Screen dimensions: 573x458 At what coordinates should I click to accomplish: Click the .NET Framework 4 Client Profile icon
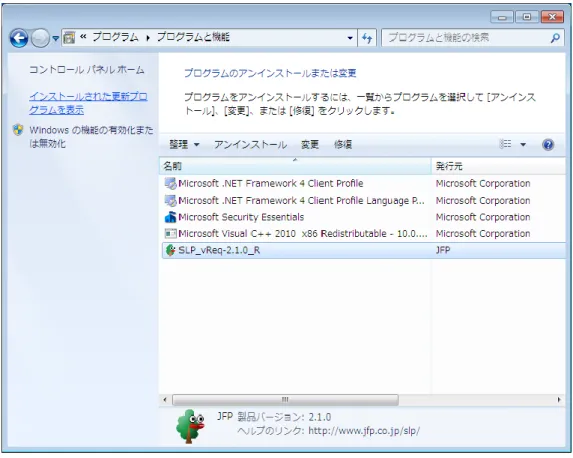(x=170, y=183)
